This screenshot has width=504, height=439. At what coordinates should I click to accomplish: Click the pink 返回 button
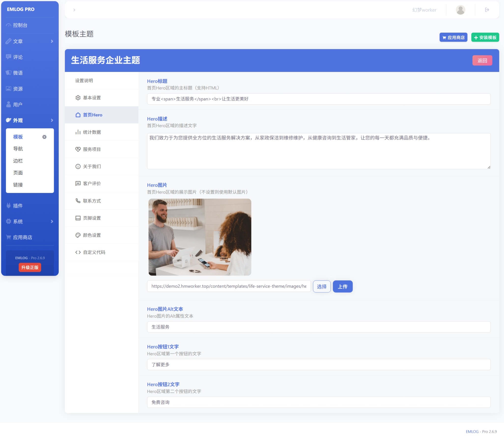[x=482, y=60]
